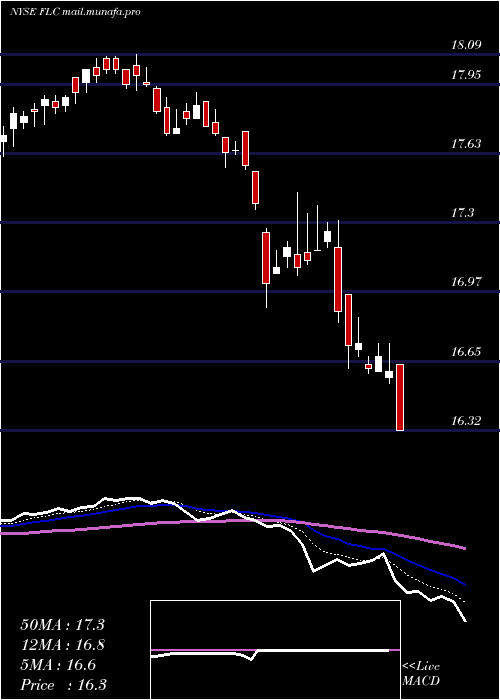The image size is (500, 700).
Task: Click the 18.09 price level label
Action: (467, 45)
